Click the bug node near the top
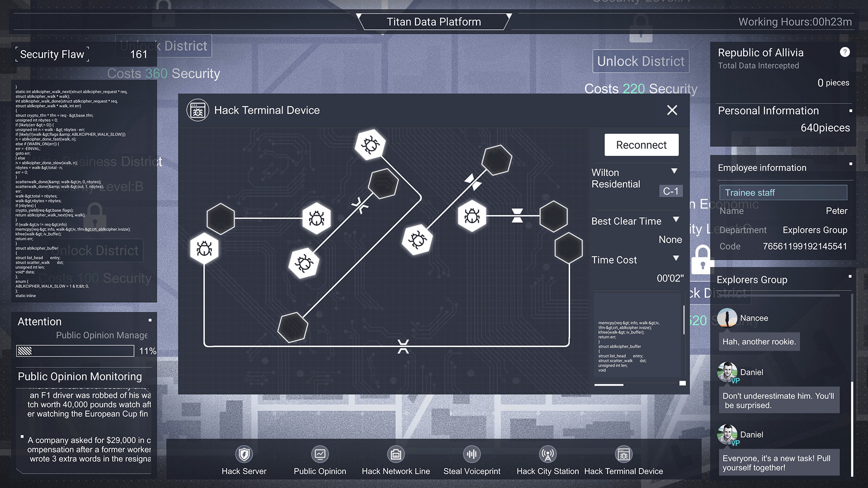This screenshot has height=488, width=868. 370,145
